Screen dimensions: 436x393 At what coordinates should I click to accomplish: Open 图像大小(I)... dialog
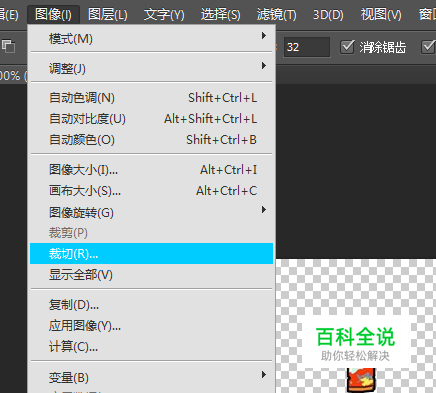click(152, 170)
